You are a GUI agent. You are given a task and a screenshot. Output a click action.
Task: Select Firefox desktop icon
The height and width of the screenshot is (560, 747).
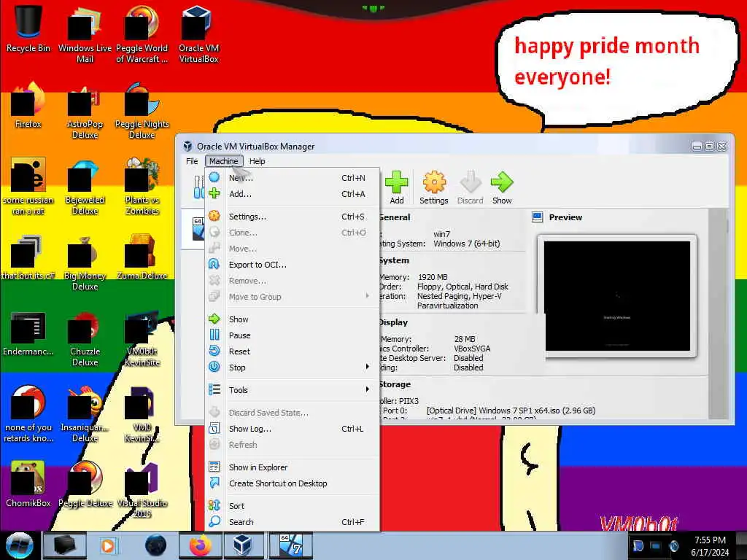pos(28,106)
